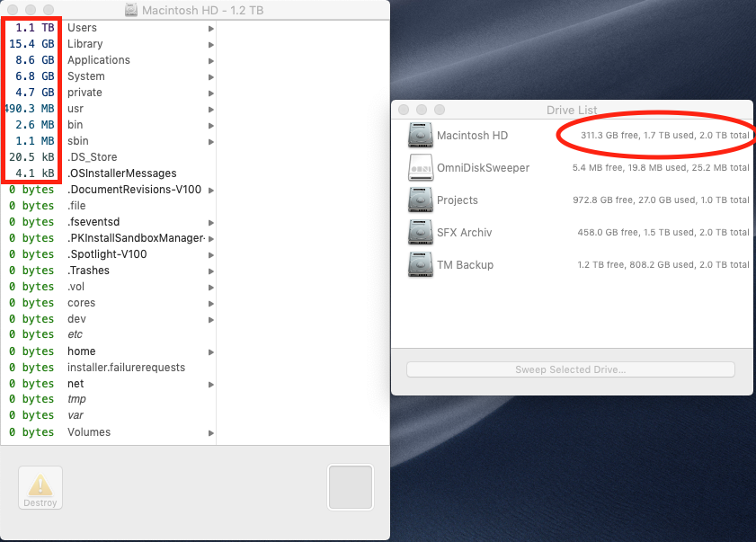Select Projects drive in Drive List
This screenshot has height=542, width=756.
tap(572, 200)
